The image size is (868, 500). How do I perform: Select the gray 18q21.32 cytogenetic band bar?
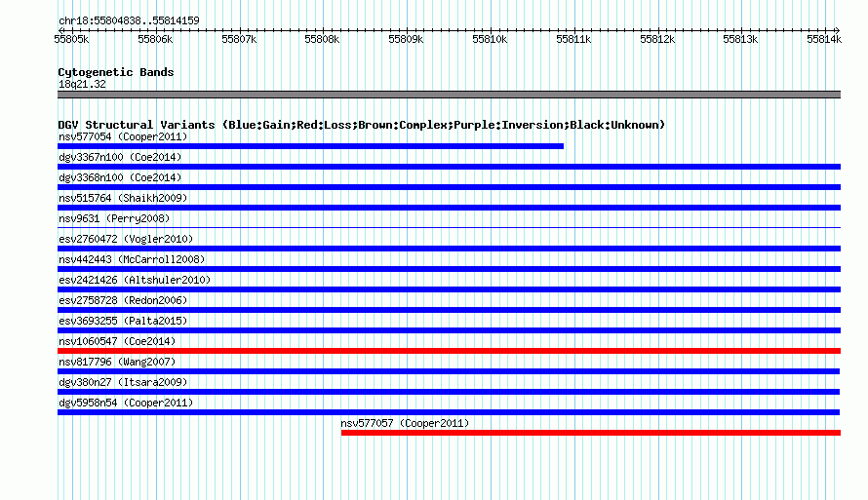449,95
